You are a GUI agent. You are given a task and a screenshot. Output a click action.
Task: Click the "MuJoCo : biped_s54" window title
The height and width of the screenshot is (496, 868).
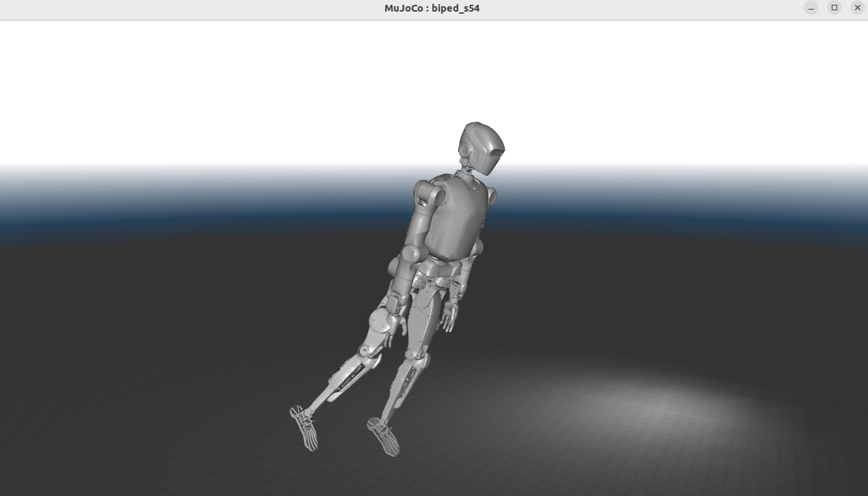click(x=432, y=8)
